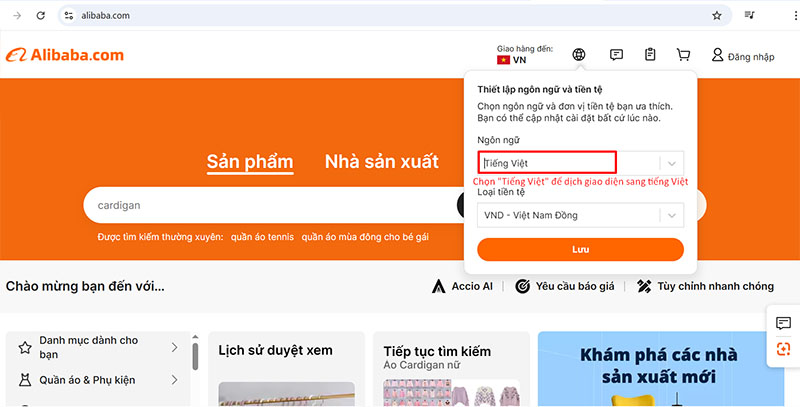Click the user profile icon

point(717,55)
